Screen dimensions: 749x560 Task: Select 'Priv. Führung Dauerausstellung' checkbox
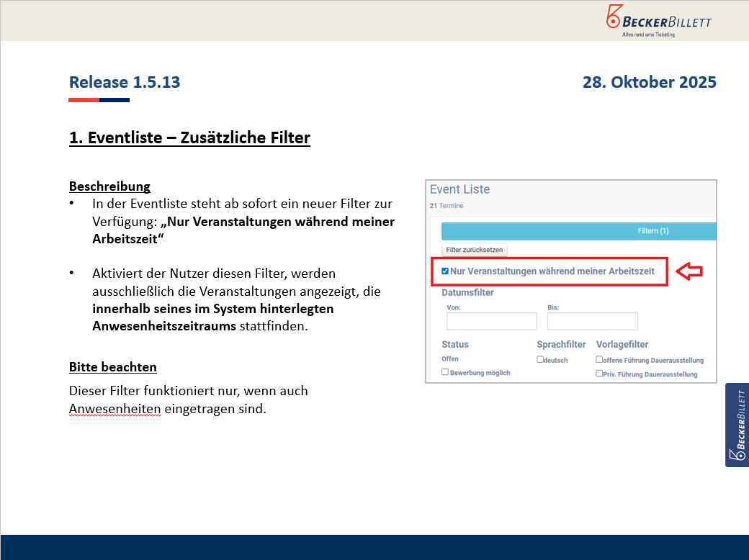point(599,373)
